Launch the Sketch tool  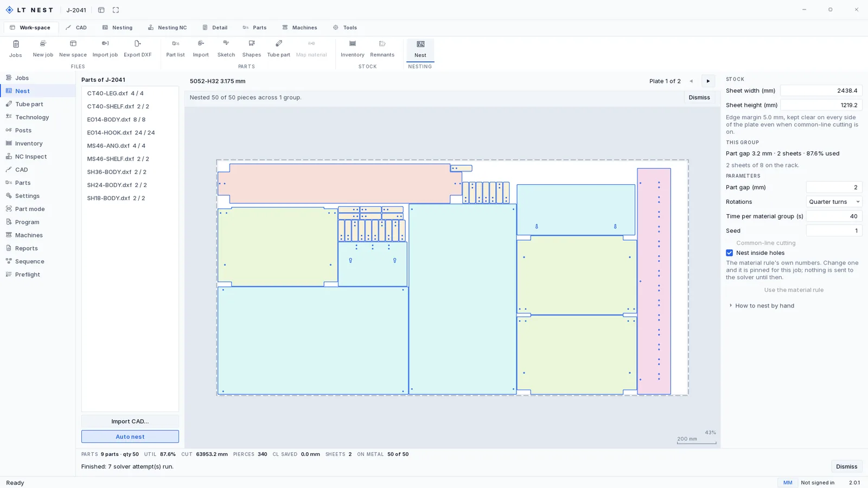coord(226,48)
